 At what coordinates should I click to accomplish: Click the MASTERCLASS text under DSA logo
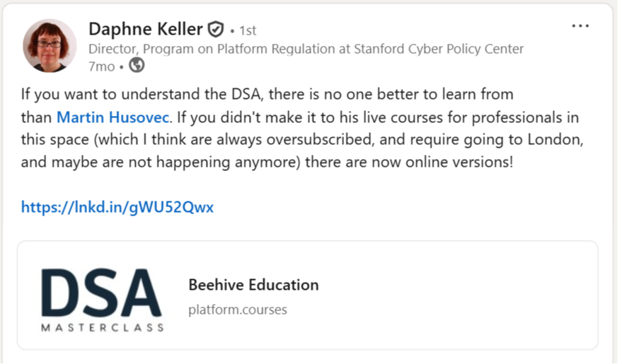(102, 327)
